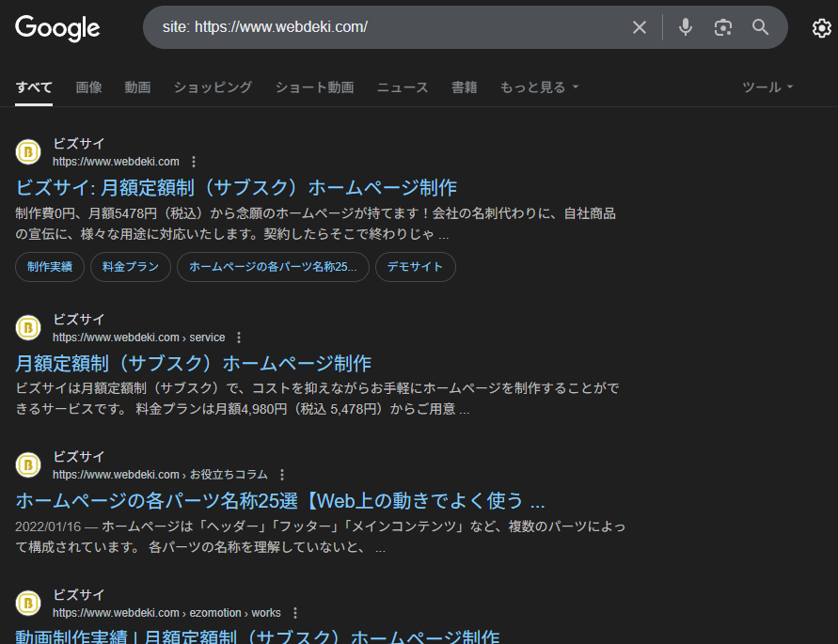Screen dimensions: 838x644
Task: Go to the ニュース tab
Action: (403, 87)
